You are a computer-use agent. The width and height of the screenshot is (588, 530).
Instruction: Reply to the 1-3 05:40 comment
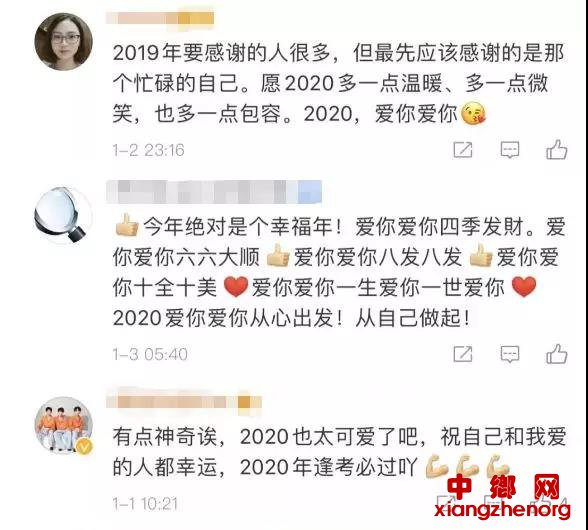pos(510,354)
